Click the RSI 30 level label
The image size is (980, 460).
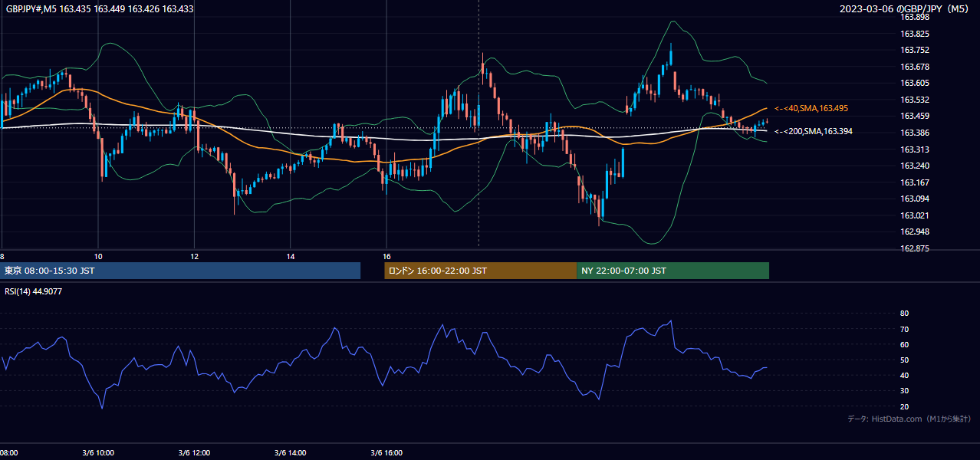pos(904,391)
